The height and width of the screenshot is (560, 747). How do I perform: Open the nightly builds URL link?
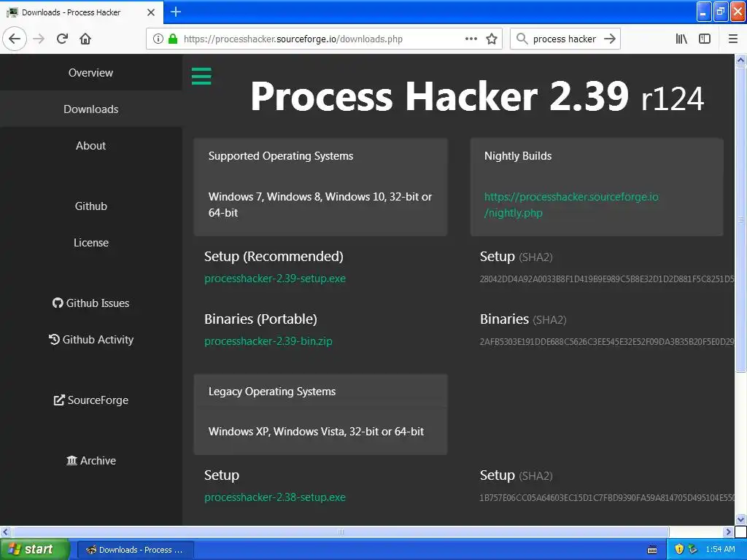point(571,205)
